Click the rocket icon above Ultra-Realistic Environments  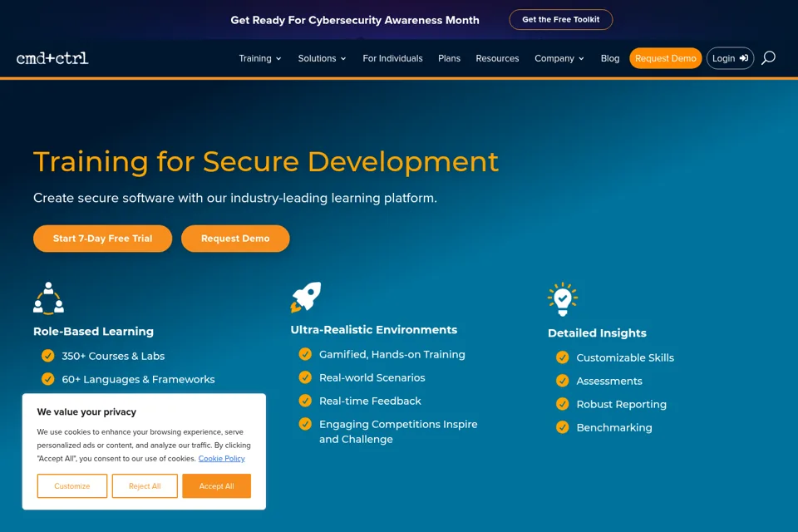[306, 297]
